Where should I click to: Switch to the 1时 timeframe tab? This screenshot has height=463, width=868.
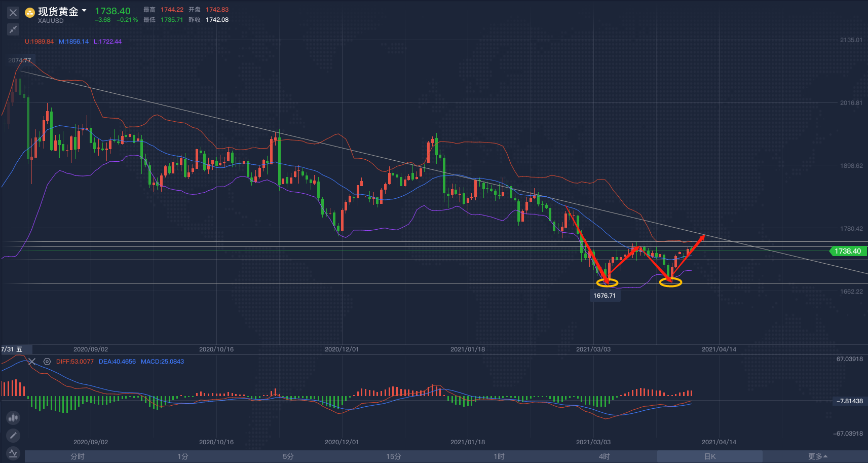[x=499, y=456]
